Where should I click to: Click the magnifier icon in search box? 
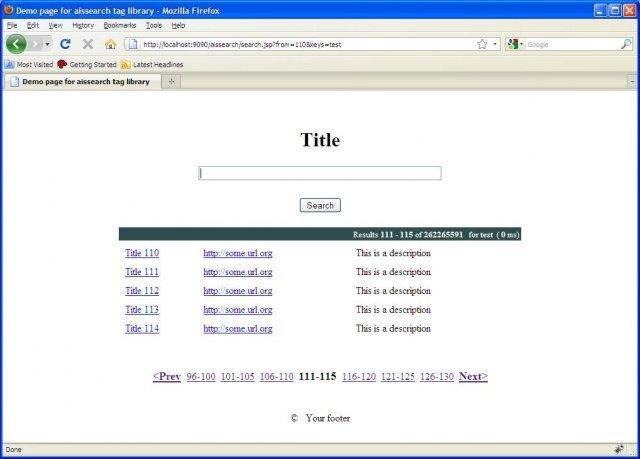point(626,44)
